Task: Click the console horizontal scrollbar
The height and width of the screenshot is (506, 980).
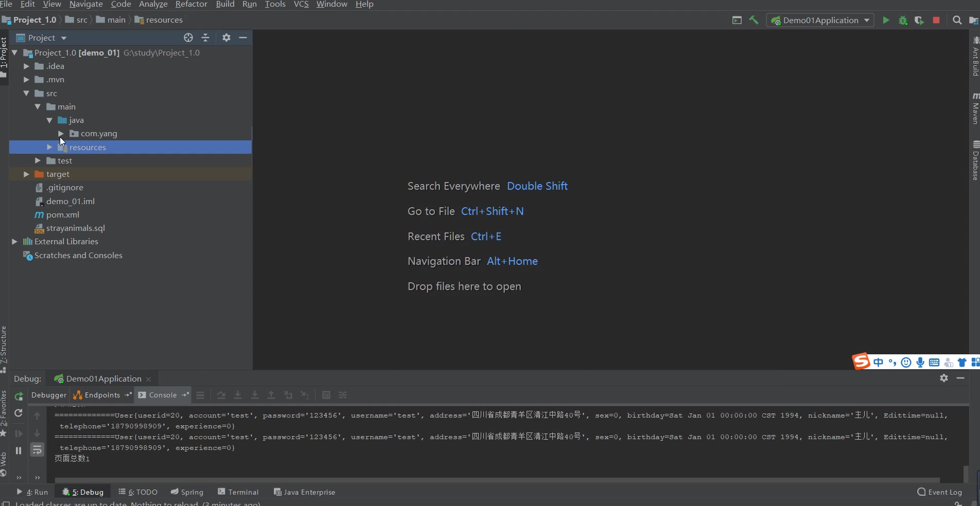Action: (497, 480)
